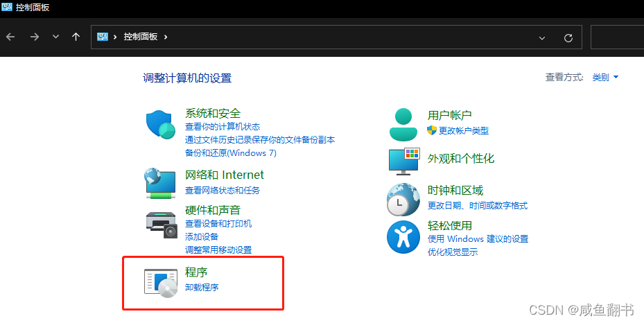This screenshot has width=644, height=323.
Task: Click the 用户帐户 person icon
Action: tap(403, 124)
